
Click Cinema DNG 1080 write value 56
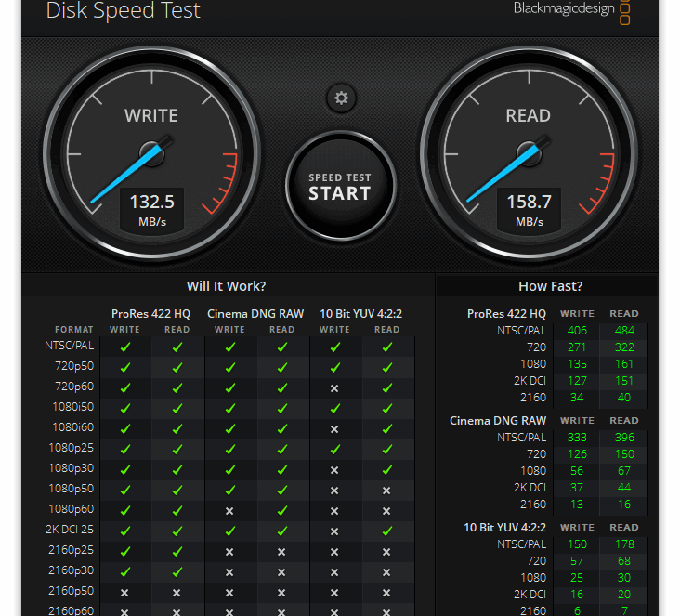pos(577,471)
